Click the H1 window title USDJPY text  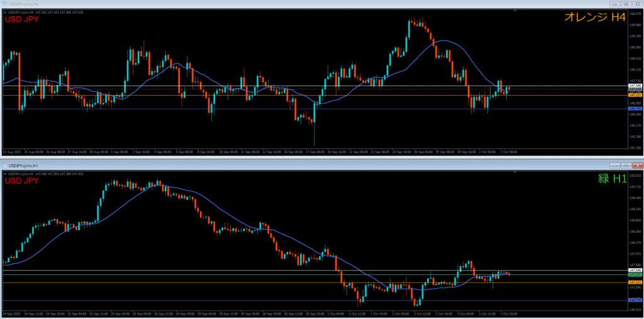point(23,165)
